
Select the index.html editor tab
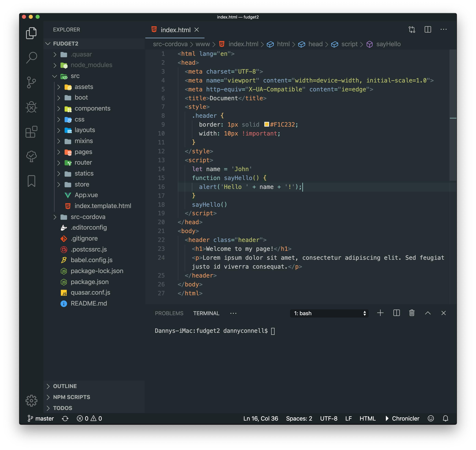(175, 30)
